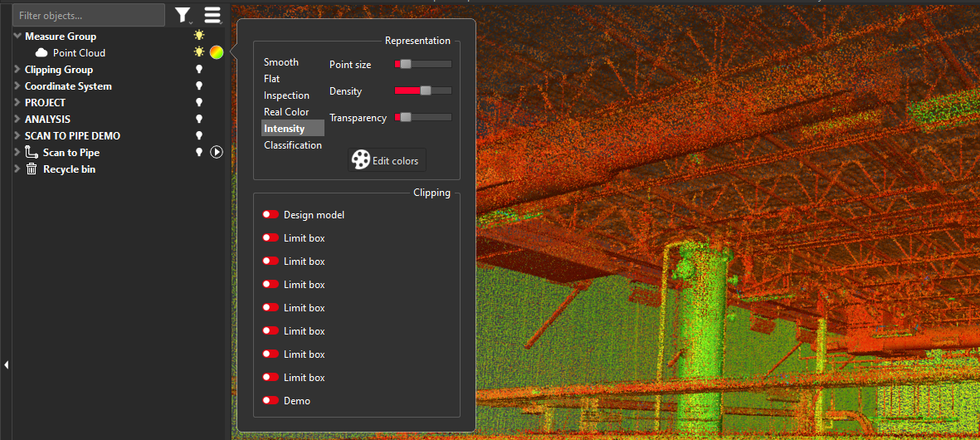This screenshot has height=440, width=980.
Task: Click the Scan to Pipe pipe icon
Action: click(32, 153)
